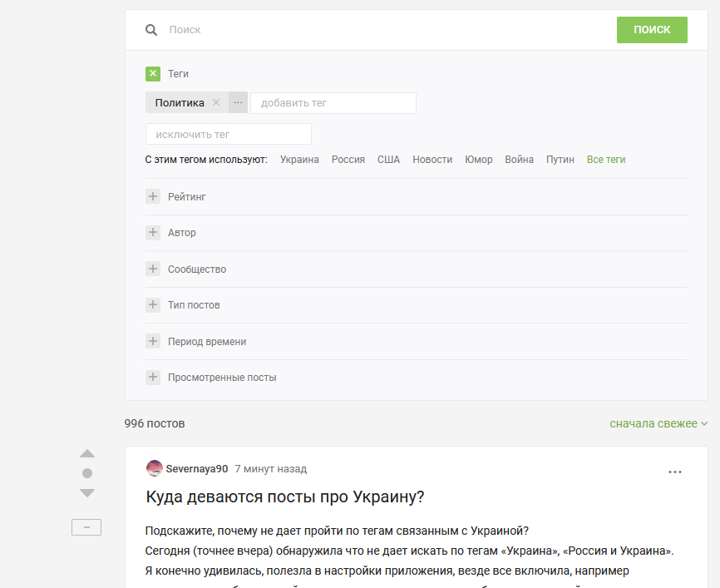The image size is (720, 588).
Task: Click the добавить тег input field
Action: pyautogui.click(x=333, y=103)
